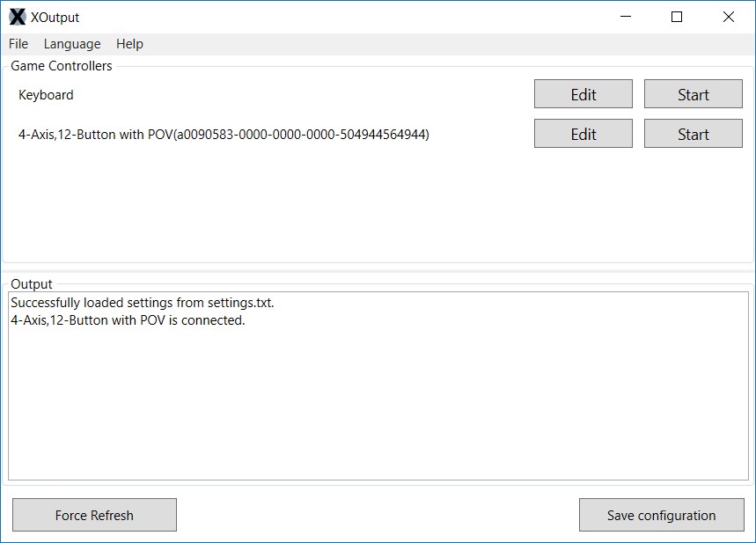Open the File menu
Screen dimensions: 756x543
point(18,44)
